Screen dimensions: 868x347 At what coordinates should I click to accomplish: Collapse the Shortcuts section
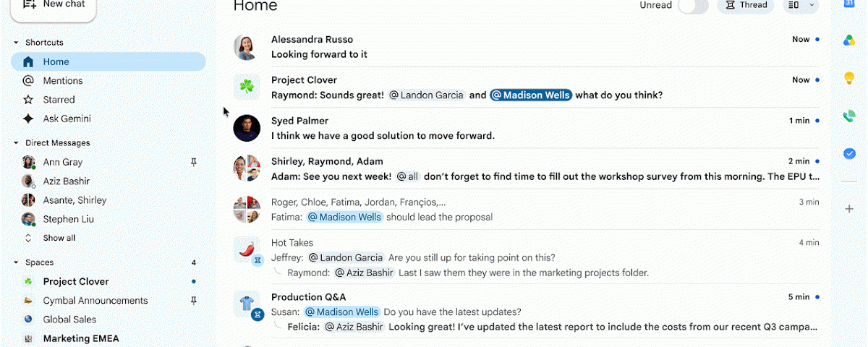16,43
